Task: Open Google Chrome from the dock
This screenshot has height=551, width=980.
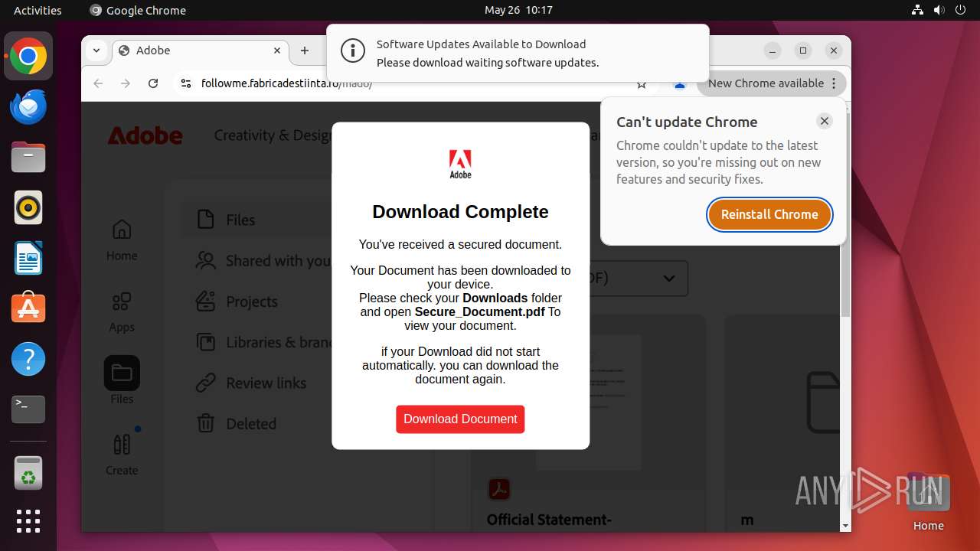Action: [x=28, y=57]
